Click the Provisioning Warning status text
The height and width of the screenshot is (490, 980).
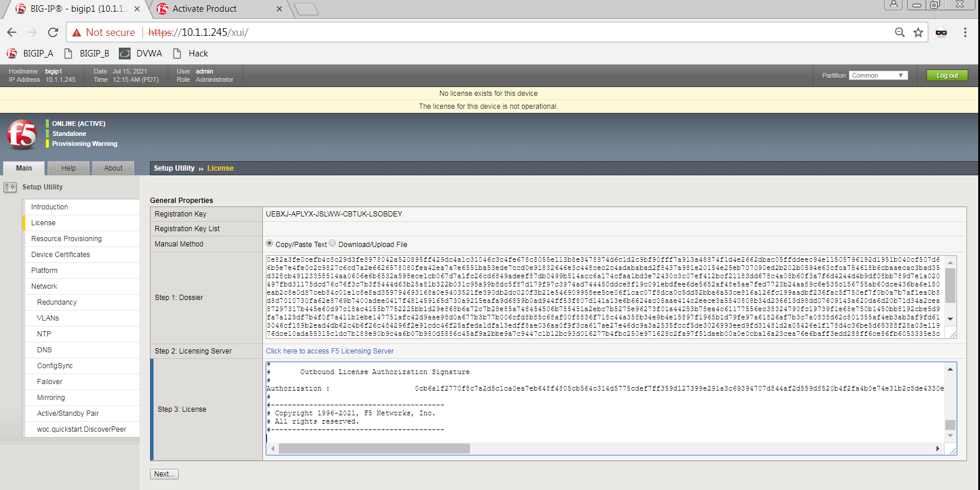85,144
